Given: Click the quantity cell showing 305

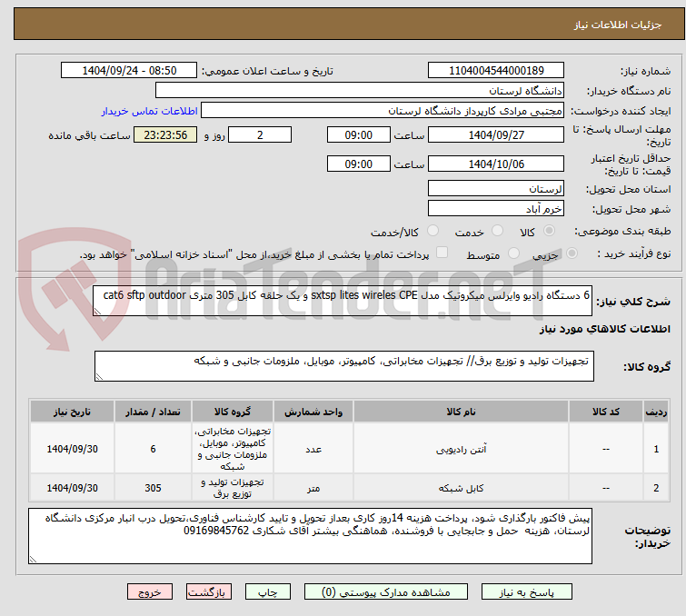Looking at the screenshot, I should tap(154, 488).
